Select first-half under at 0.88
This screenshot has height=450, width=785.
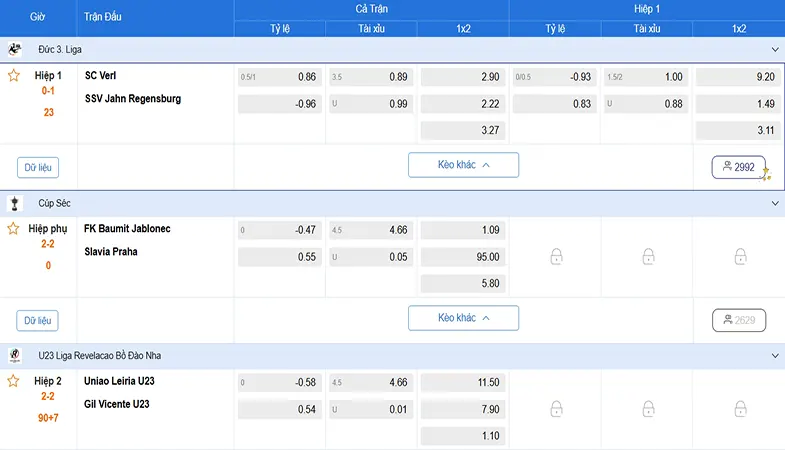(x=646, y=104)
